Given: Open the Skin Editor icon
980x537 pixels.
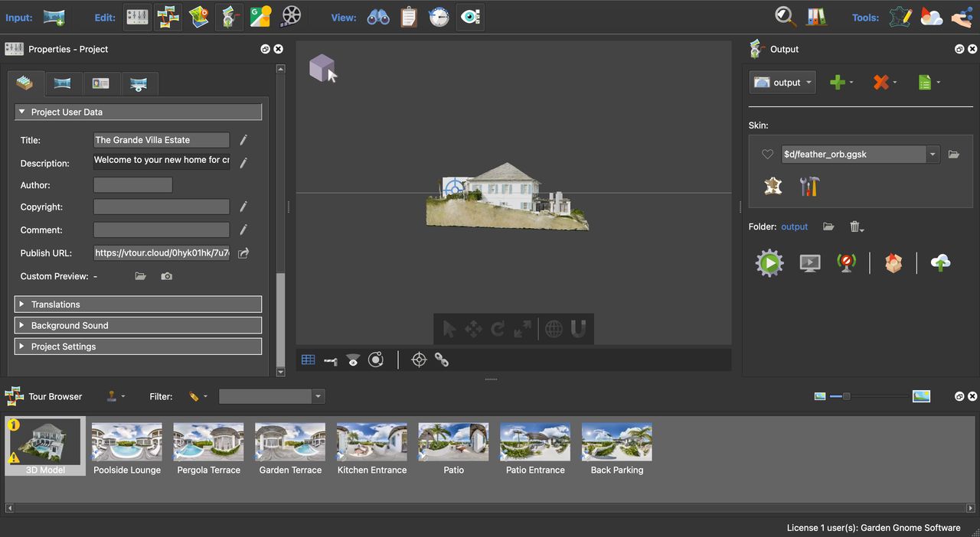Looking at the screenshot, I should 773,186.
